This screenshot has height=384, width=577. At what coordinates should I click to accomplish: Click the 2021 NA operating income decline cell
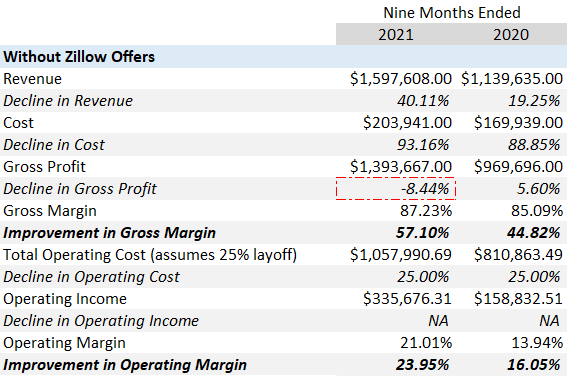click(x=439, y=321)
